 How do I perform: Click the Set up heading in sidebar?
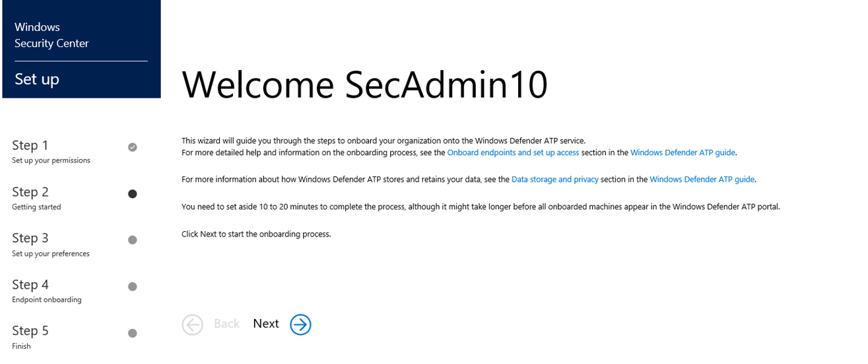point(37,79)
